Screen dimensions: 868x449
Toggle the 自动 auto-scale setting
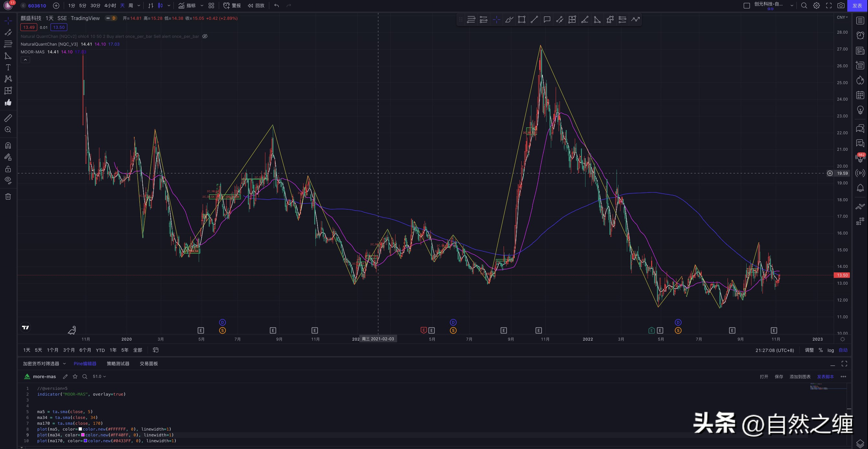(x=843, y=350)
